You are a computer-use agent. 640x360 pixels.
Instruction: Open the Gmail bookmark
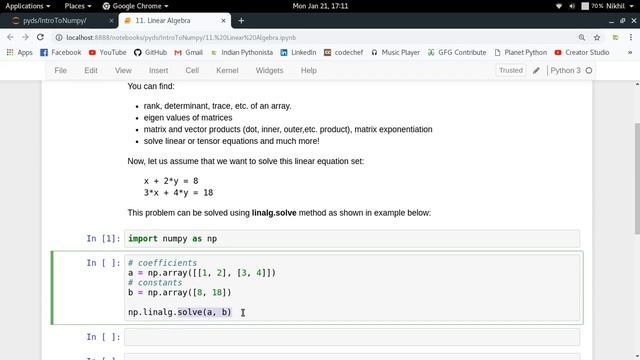tap(188, 52)
